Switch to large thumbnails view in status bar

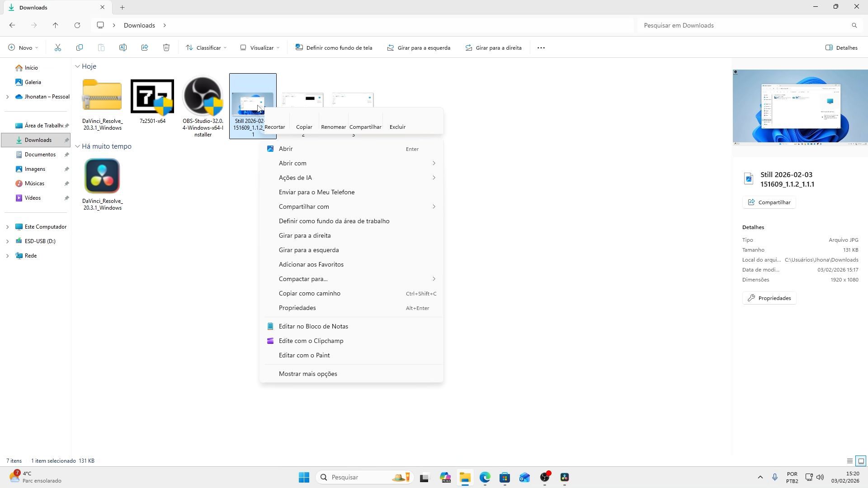pyautogui.click(x=861, y=461)
